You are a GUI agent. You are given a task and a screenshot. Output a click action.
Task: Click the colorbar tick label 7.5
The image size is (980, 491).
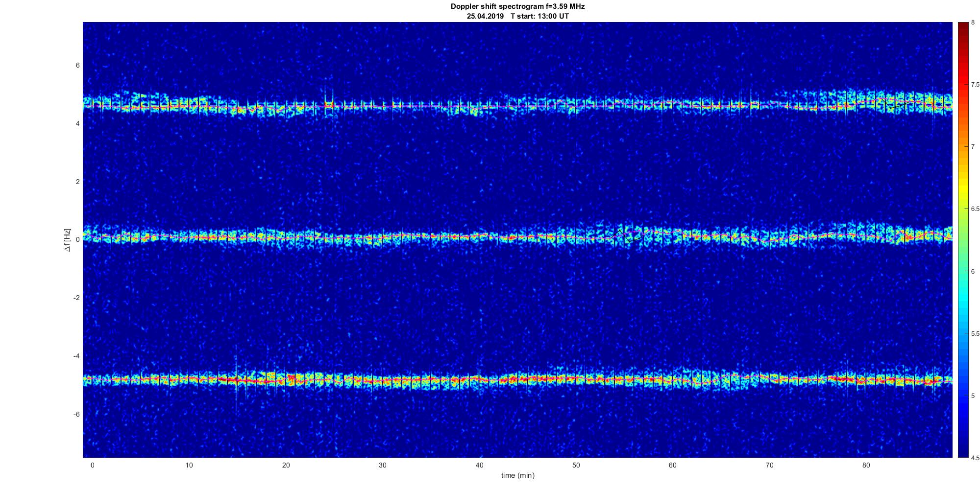[975, 85]
